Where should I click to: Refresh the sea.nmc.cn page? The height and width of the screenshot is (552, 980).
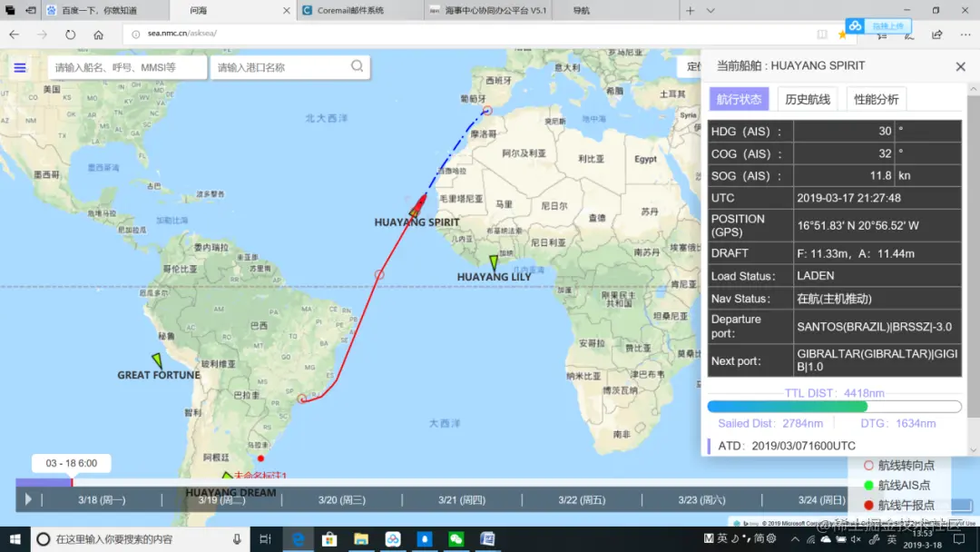tap(70, 34)
